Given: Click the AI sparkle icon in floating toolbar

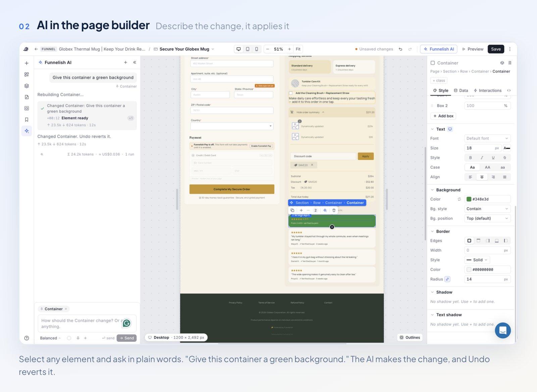Looking at the screenshot, I should 325,210.
